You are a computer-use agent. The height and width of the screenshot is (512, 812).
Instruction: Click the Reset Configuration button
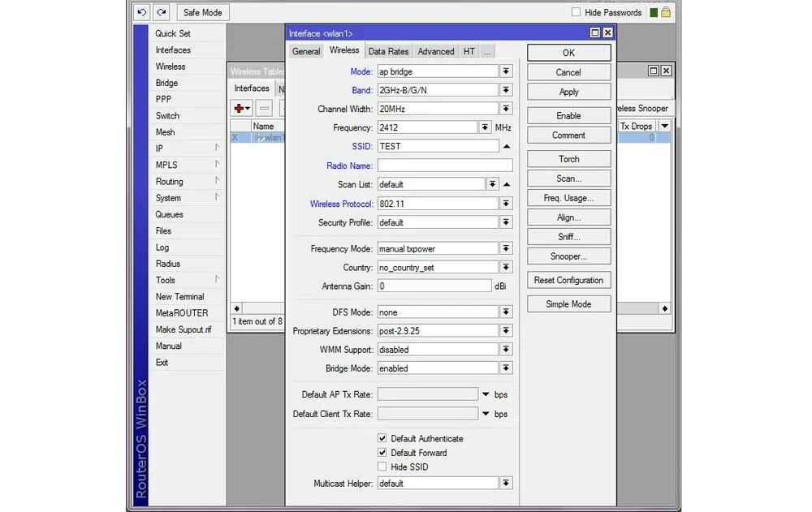(x=568, y=280)
